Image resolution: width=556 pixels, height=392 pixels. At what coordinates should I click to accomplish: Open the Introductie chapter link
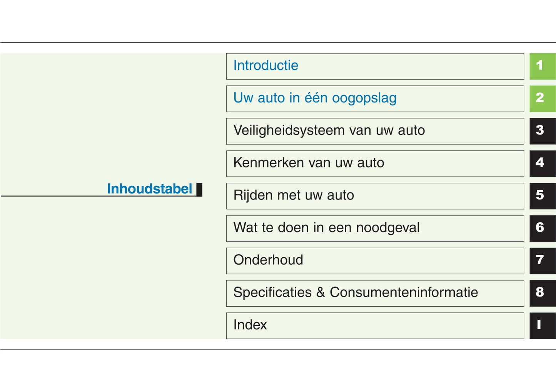pyautogui.click(x=266, y=66)
